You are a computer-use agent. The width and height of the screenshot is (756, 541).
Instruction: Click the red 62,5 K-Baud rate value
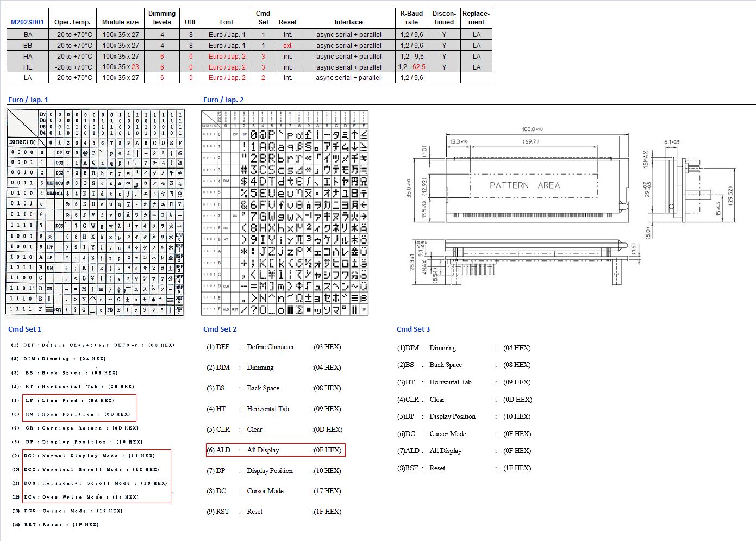pos(419,67)
